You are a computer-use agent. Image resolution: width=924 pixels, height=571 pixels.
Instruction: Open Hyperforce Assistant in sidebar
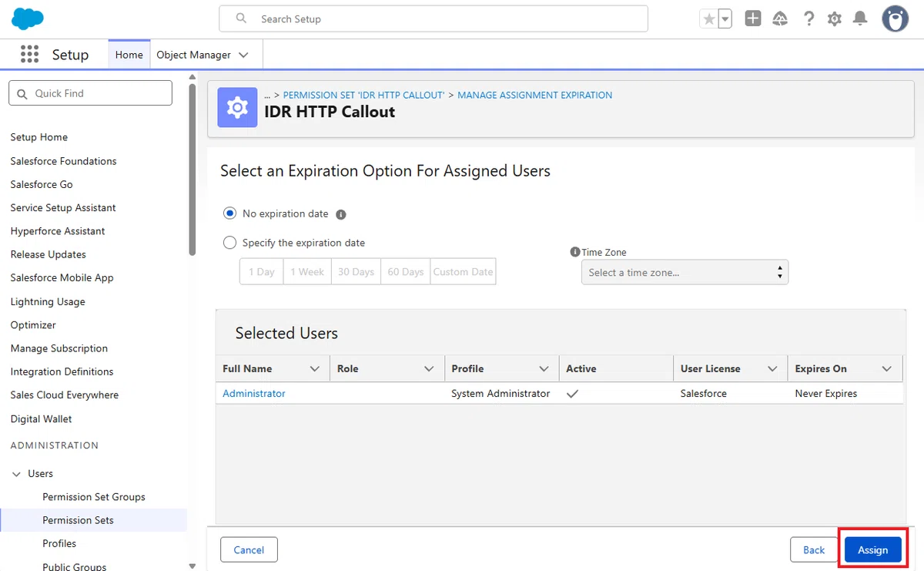point(58,231)
